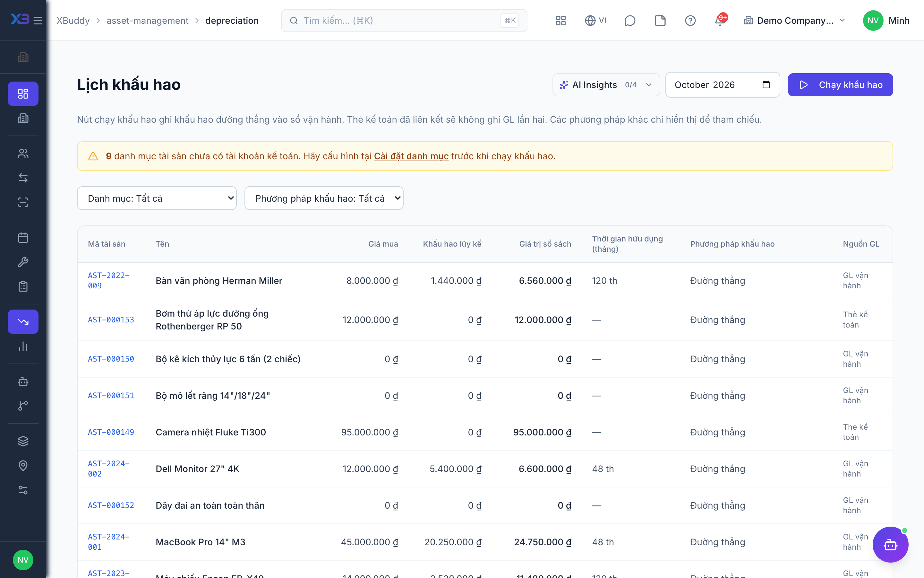Switch language via VI globe selector
Image resolution: width=924 pixels, height=578 pixels.
pyautogui.click(x=595, y=21)
